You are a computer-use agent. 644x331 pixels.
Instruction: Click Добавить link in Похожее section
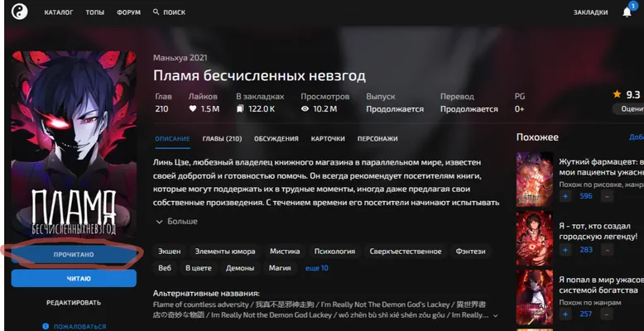click(x=637, y=137)
